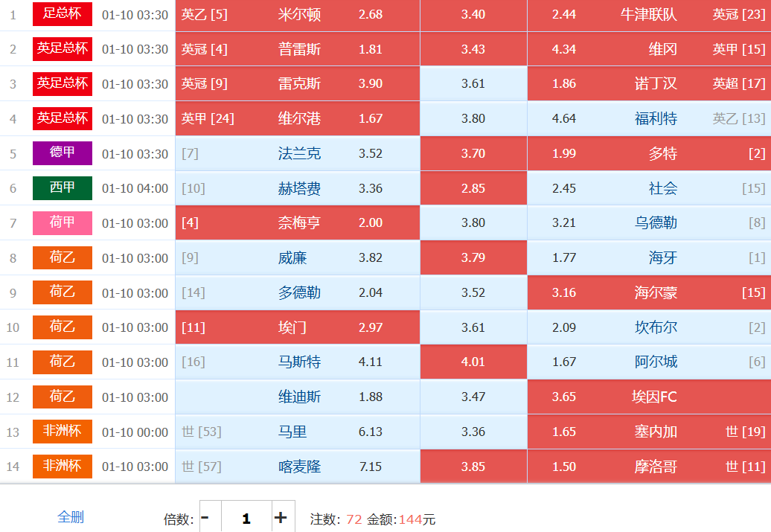
Task: Click the 足总杯 badge in row 1
Action: [x=63, y=13]
